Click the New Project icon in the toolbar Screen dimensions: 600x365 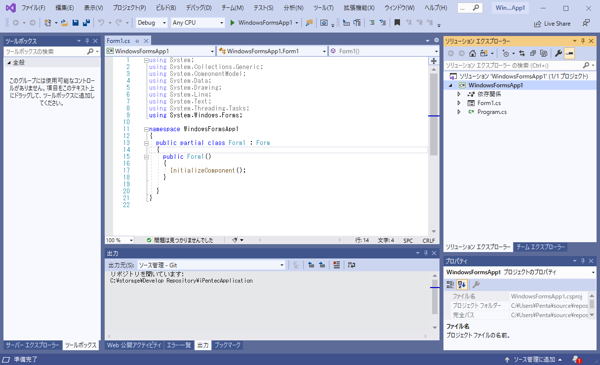(48, 23)
